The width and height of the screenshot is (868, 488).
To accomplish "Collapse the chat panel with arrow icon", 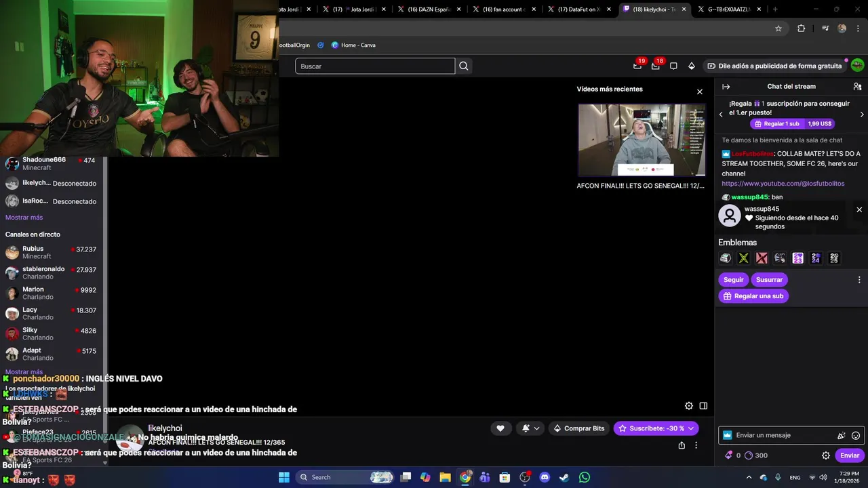I will (726, 87).
